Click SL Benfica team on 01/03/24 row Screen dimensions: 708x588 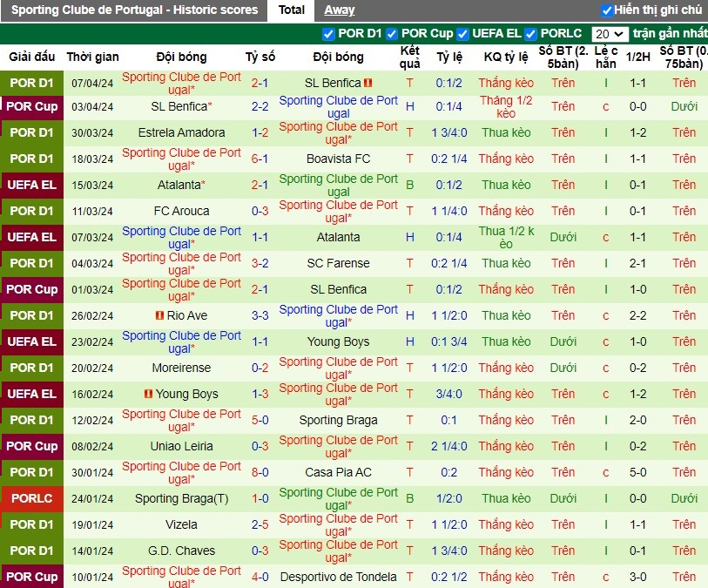(x=338, y=289)
